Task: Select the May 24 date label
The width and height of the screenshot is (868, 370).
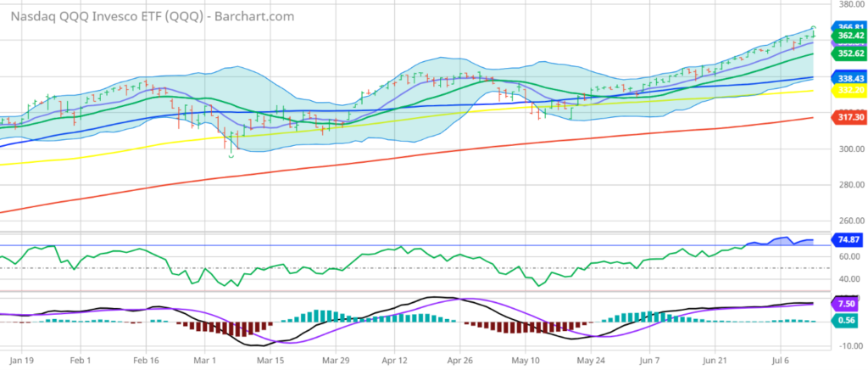Action: (591, 361)
